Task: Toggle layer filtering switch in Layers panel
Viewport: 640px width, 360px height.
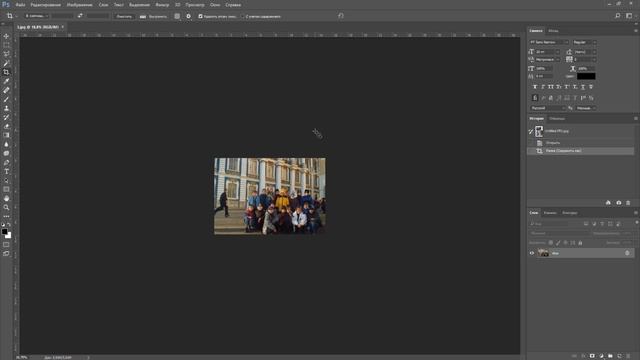Action: pos(636,222)
